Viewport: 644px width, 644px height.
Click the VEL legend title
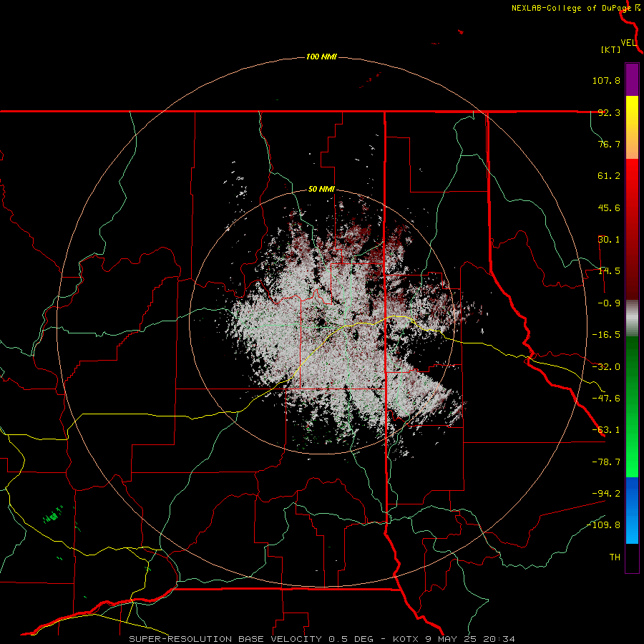(x=628, y=43)
